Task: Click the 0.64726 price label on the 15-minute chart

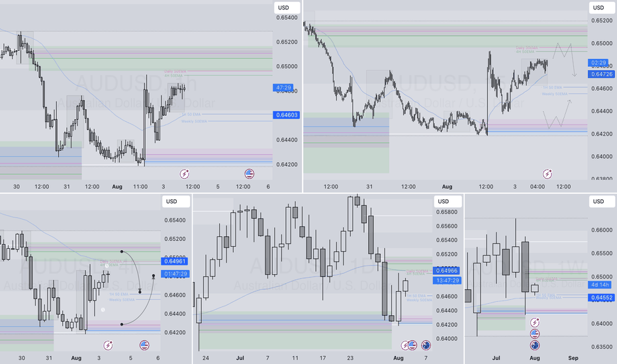Action: pyautogui.click(x=601, y=74)
